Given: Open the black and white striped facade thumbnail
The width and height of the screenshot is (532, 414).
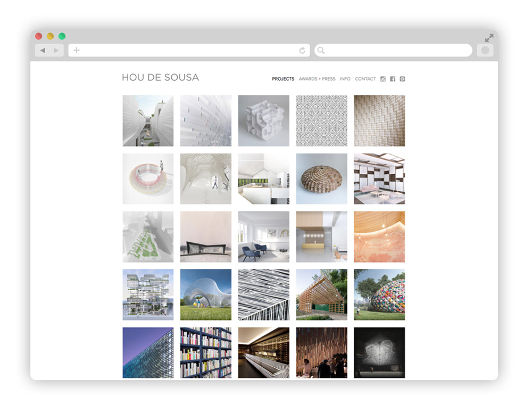Looking at the screenshot, I should click(x=264, y=294).
